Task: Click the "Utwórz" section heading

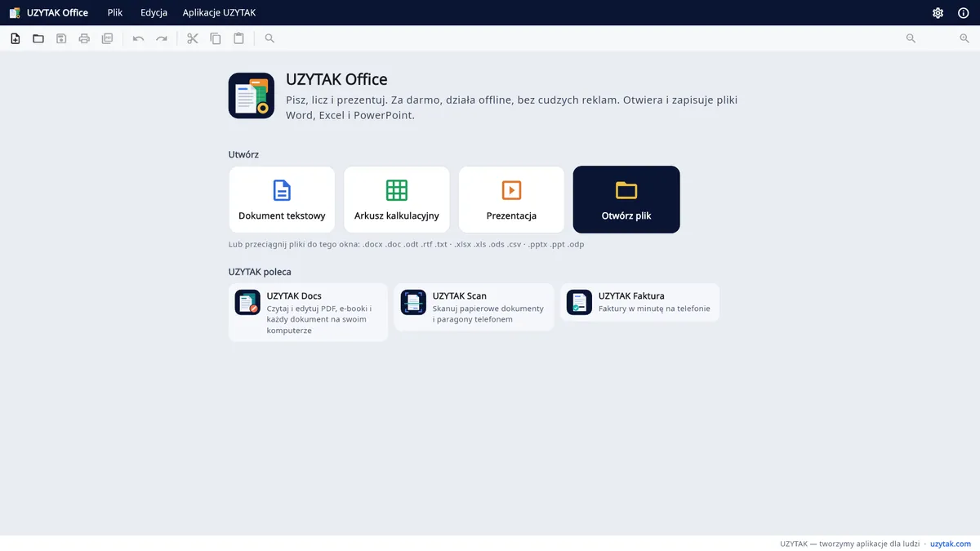Action: [x=243, y=154]
